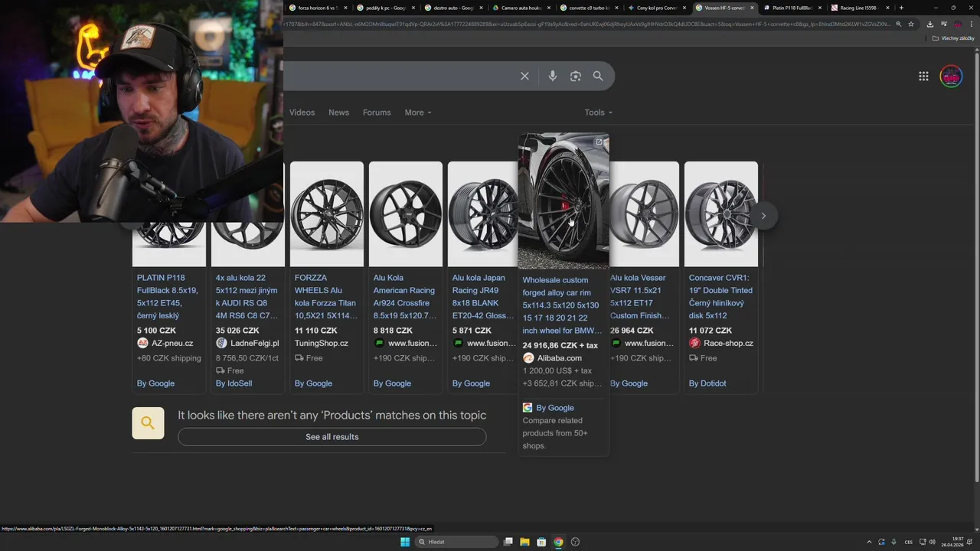Open the Windows Start menu
The width and height of the screenshot is (980, 551).
point(405,542)
